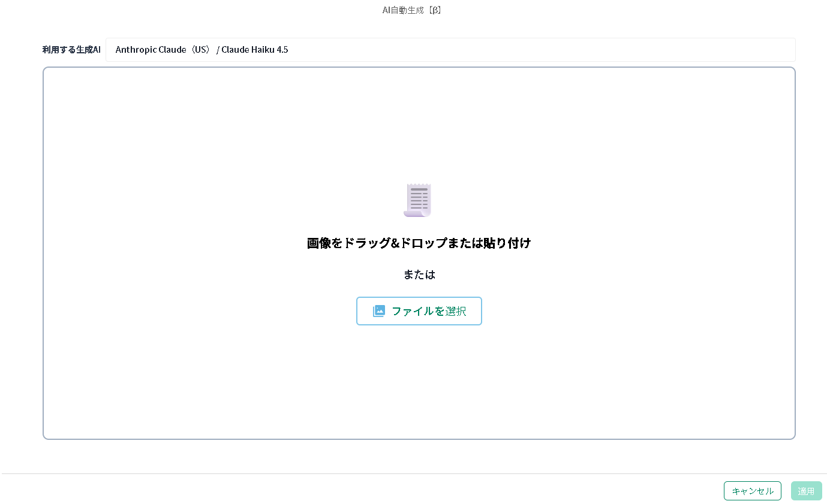Click the または separator text

point(419,274)
